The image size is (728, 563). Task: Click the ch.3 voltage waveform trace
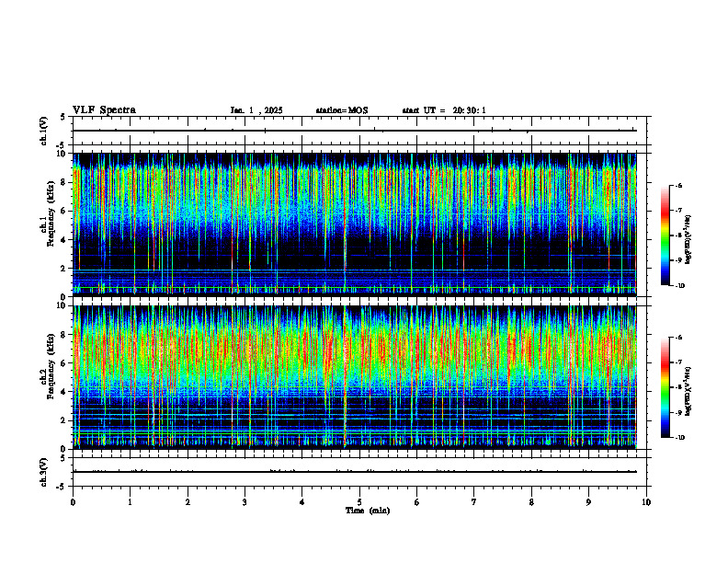354,472
